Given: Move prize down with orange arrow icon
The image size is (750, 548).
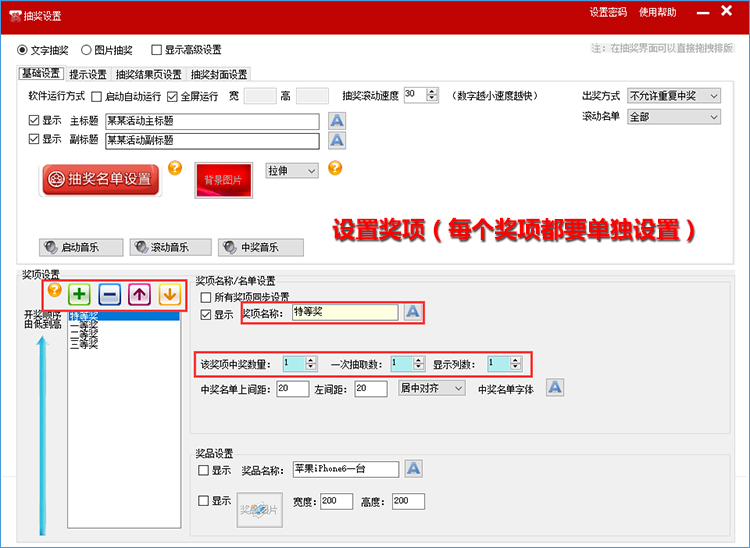Looking at the screenshot, I should click(168, 295).
